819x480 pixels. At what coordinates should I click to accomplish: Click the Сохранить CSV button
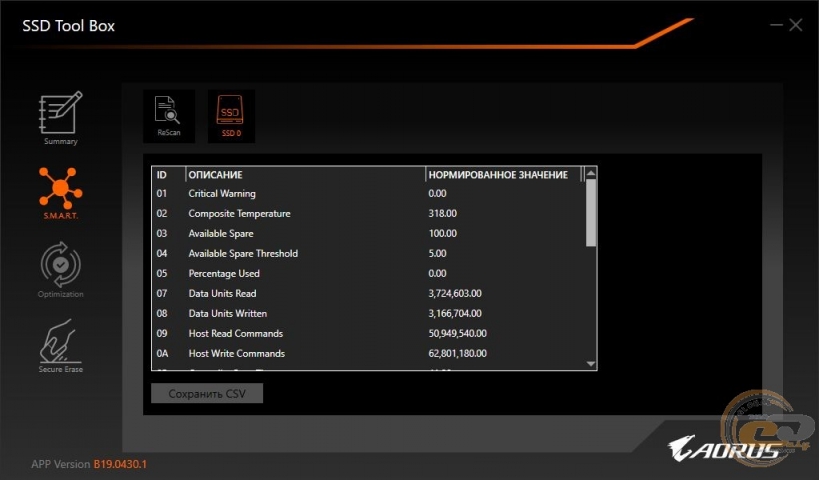(x=207, y=393)
